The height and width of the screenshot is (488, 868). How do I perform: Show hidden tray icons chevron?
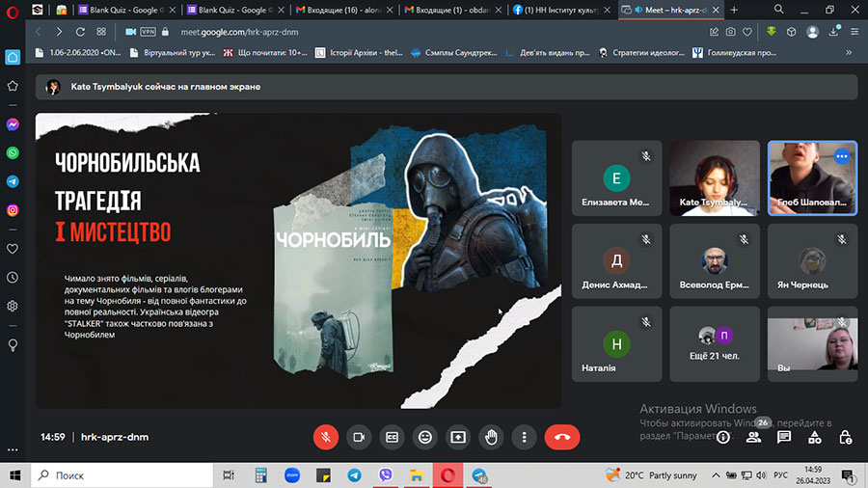(716, 475)
